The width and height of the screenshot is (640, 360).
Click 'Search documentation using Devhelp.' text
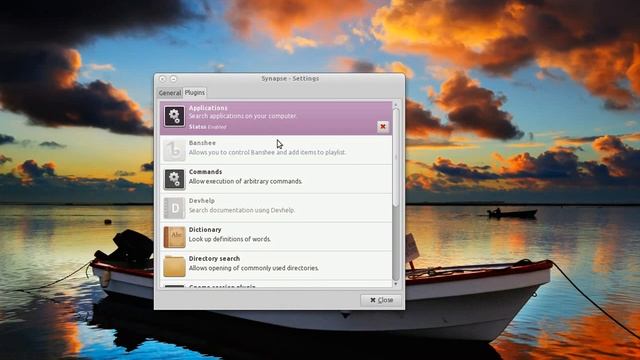click(242, 210)
